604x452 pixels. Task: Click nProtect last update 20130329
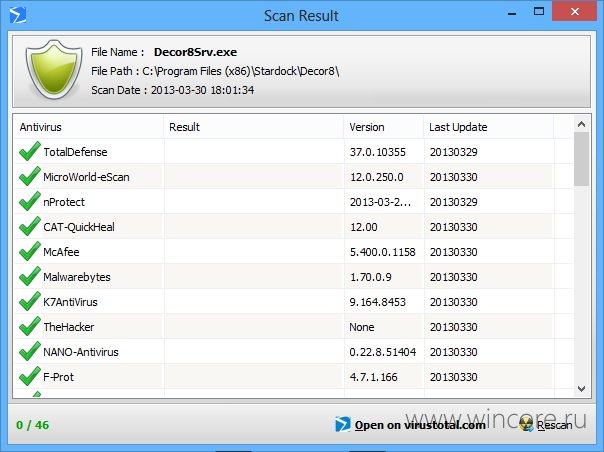click(x=453, y=202)
